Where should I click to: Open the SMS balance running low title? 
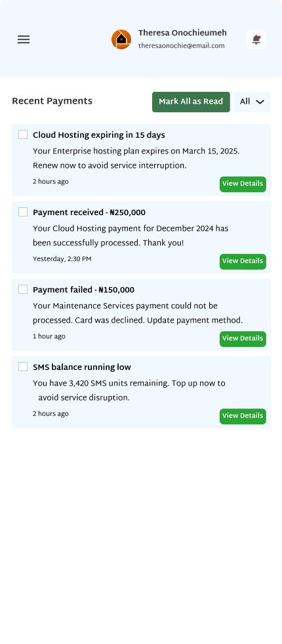(82, 367)
